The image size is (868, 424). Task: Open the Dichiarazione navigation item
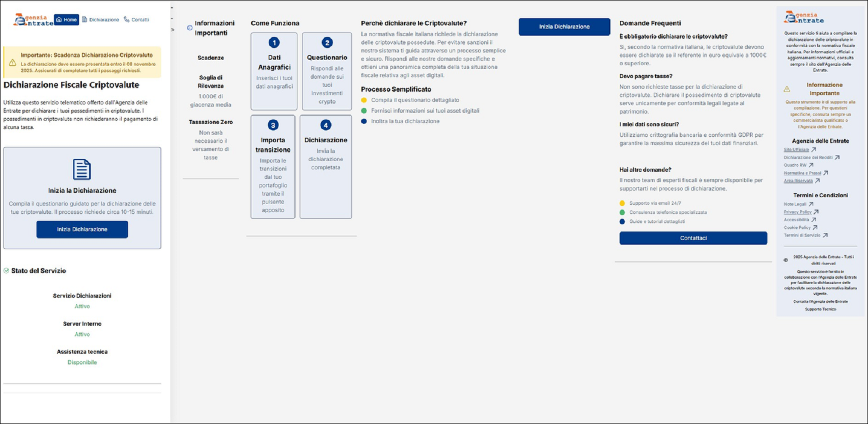click(x=100, y=20)
